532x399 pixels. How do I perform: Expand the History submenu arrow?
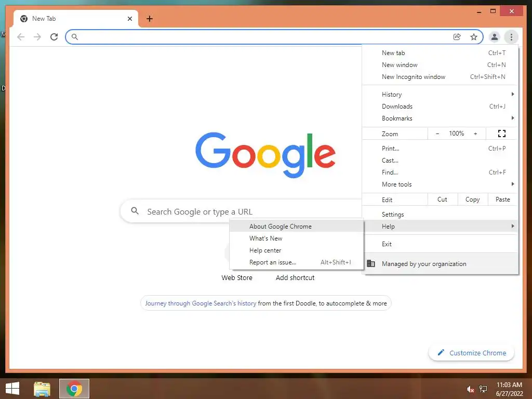click(x=513, y=94)
